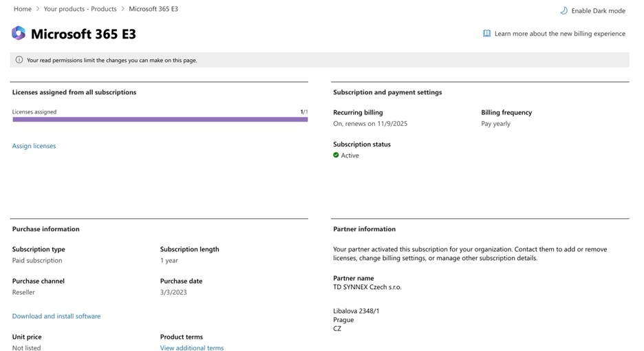
Task: Click the moon icon for Dark mode
Action: pos(564,11)
